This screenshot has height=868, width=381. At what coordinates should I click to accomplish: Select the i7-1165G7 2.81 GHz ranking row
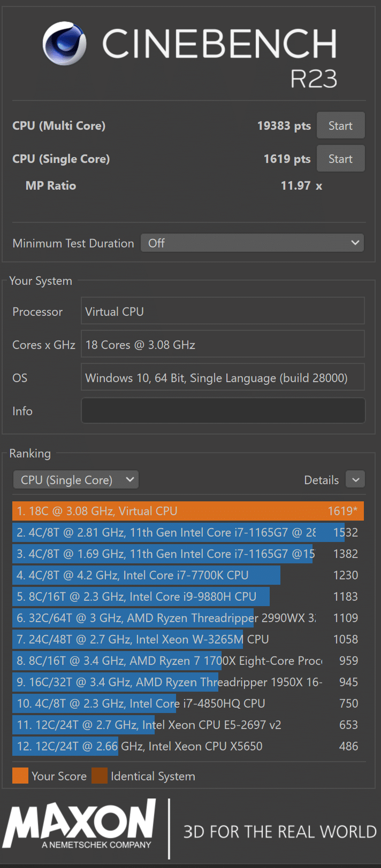tap(187, 532)
